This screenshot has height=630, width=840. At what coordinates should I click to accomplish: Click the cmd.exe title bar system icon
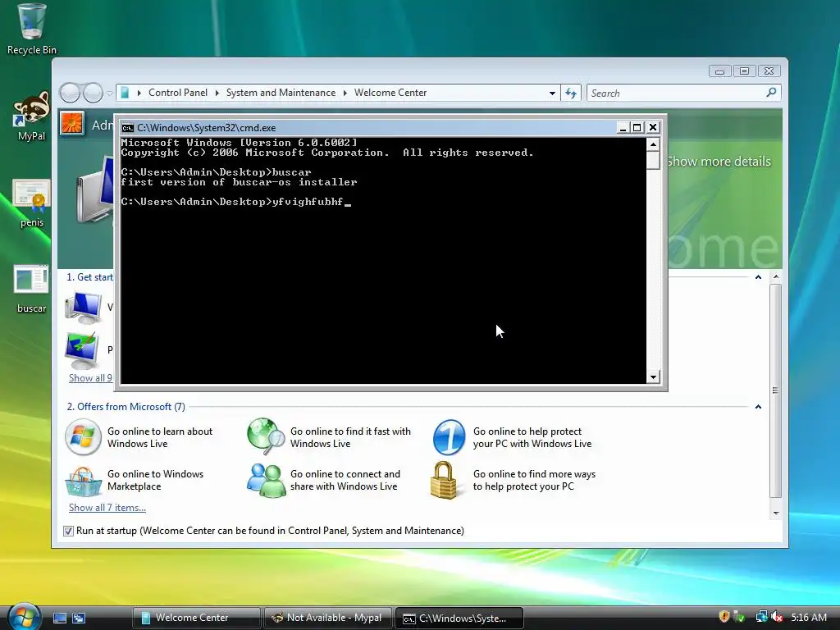point(127,127)
